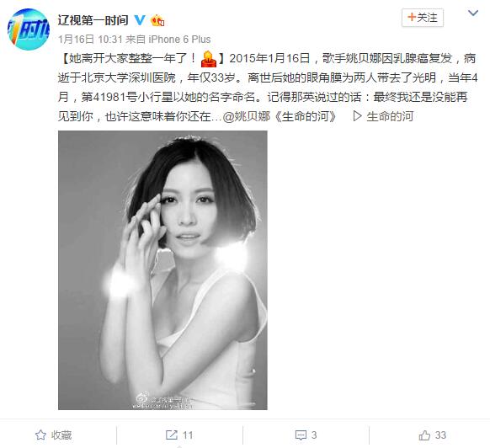
Task: Open the 辽视第一时间 profile avatar
Action: click(x=29, y=29)
